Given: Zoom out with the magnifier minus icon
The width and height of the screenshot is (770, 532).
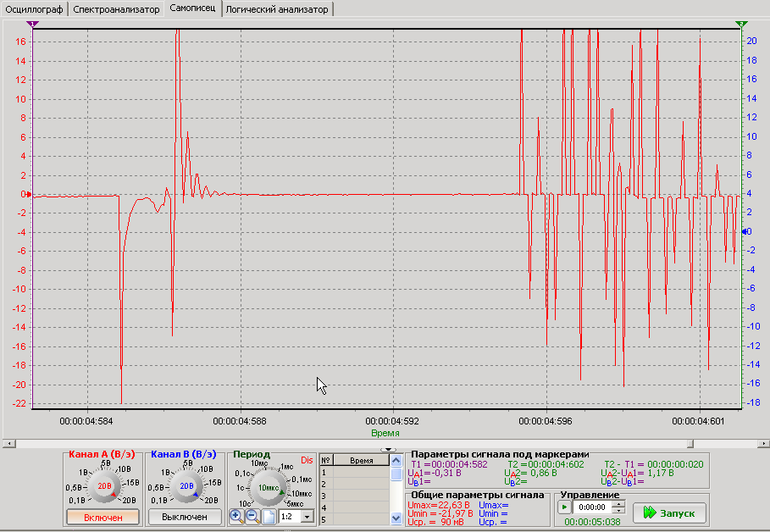Looking at the screenshot, I should pos(252,516).
